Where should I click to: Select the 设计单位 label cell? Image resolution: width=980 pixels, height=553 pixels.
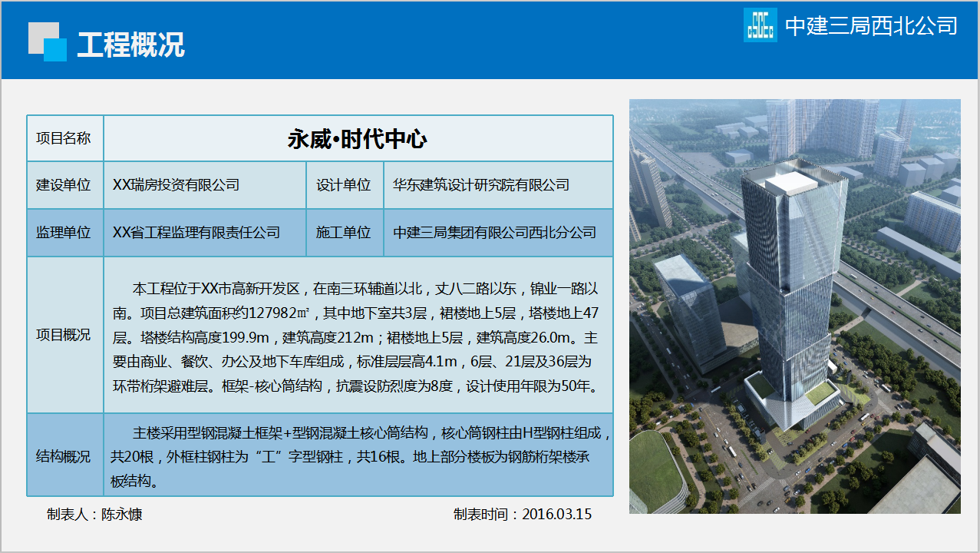click(x=345, y=185)
